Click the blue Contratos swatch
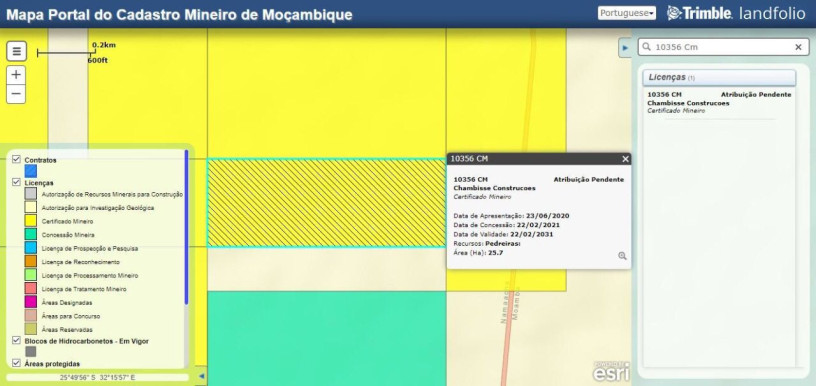Viewport: 816px width, 386px height. [x=31, y=171]
